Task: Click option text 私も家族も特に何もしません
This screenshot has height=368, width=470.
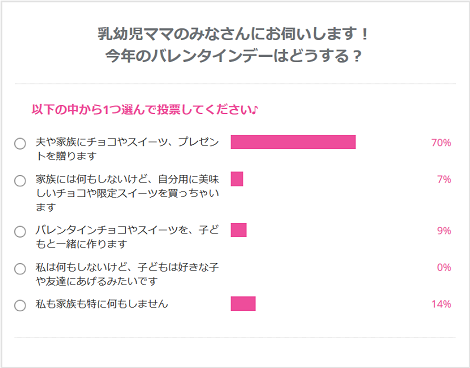Action: (102, 304)
